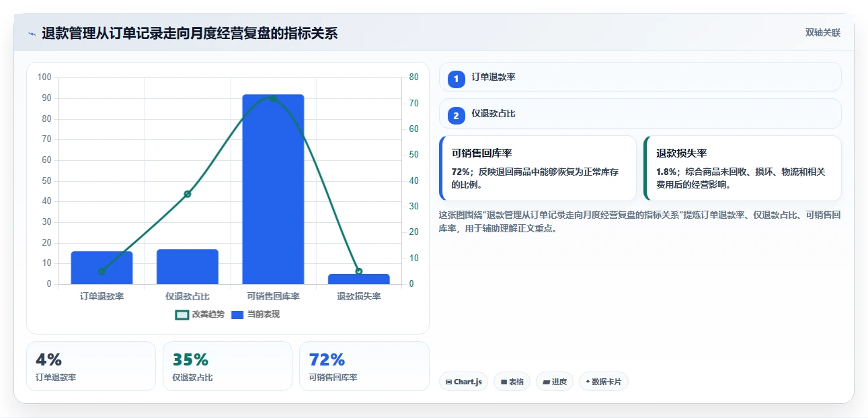Click the 72% 可销售回库率 stat card
Image resolution: width=868 pixels, height=418 pixels.
pyautogui.click(x=364, y=366)
